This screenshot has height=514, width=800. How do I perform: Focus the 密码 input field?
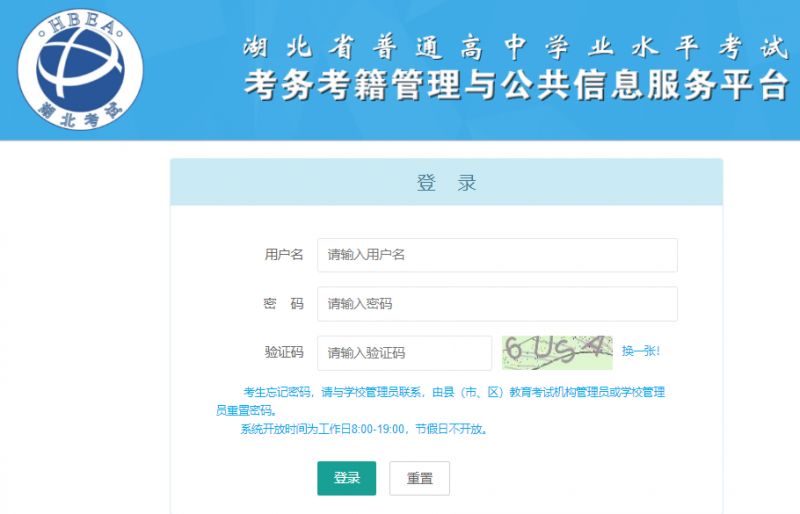point(497,304)
